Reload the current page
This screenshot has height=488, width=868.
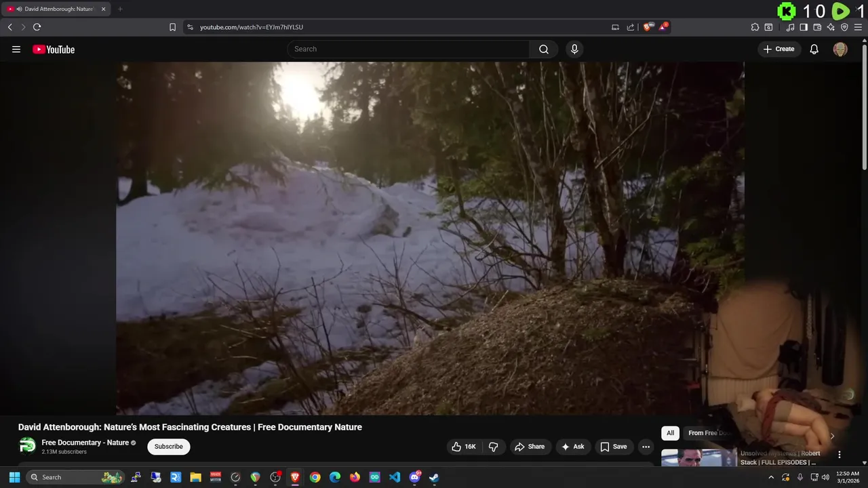tap(37, 27)
